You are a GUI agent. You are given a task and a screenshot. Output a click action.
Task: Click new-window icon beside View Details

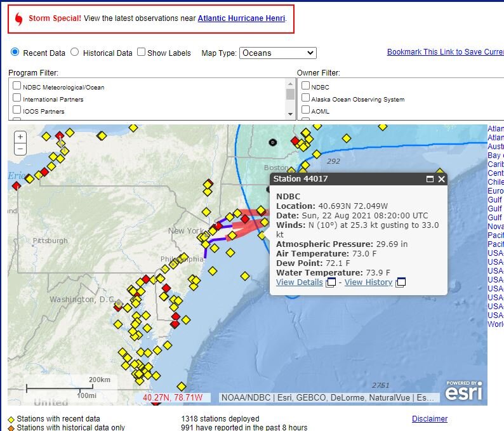tap(331, 282)
